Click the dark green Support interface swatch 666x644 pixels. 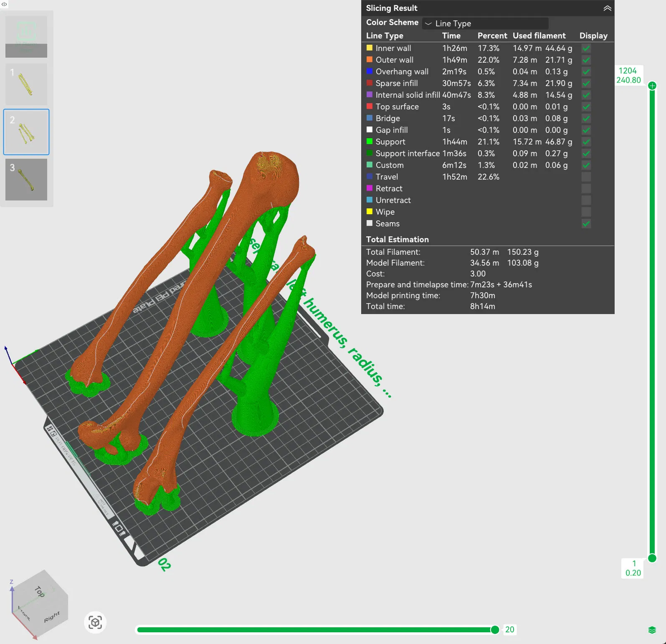click(x=370, y=153)
